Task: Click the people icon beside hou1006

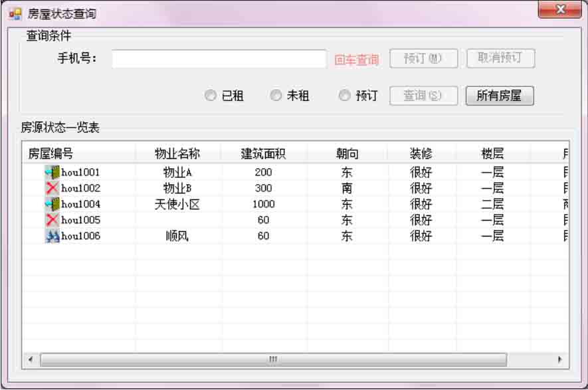Action: coord(52,236)
